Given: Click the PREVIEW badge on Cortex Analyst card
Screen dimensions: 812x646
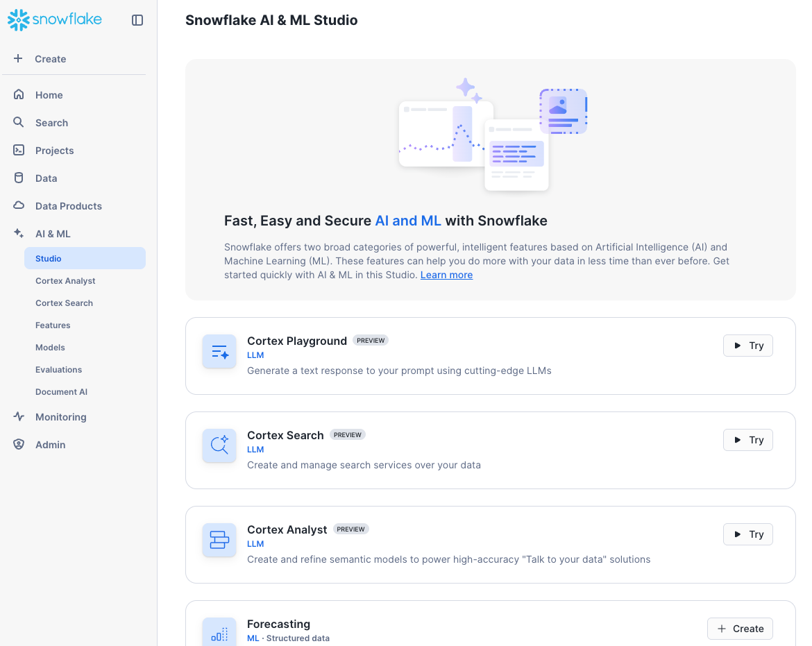Looking at the screenshot, I should click(x=350, y=529).
